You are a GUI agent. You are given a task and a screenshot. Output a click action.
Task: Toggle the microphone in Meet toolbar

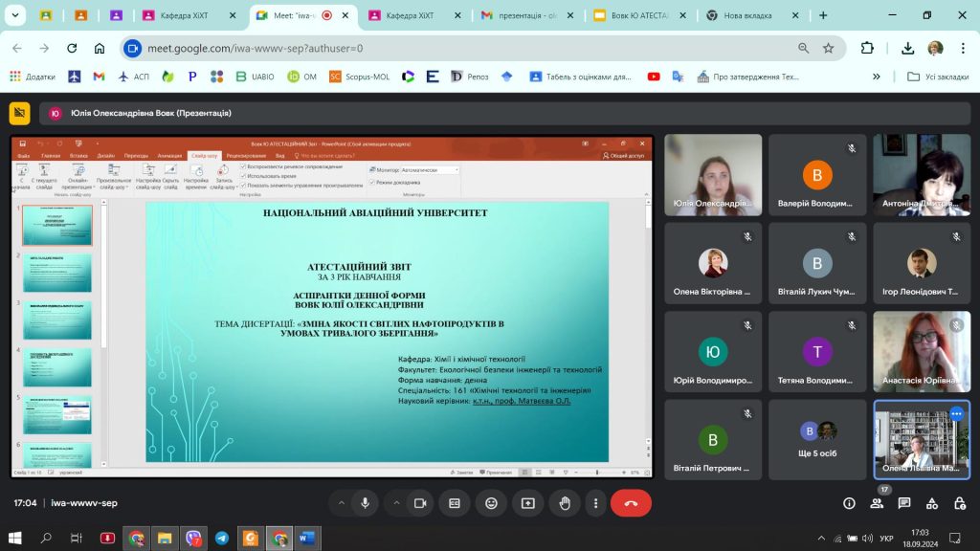tap(365, 503)
